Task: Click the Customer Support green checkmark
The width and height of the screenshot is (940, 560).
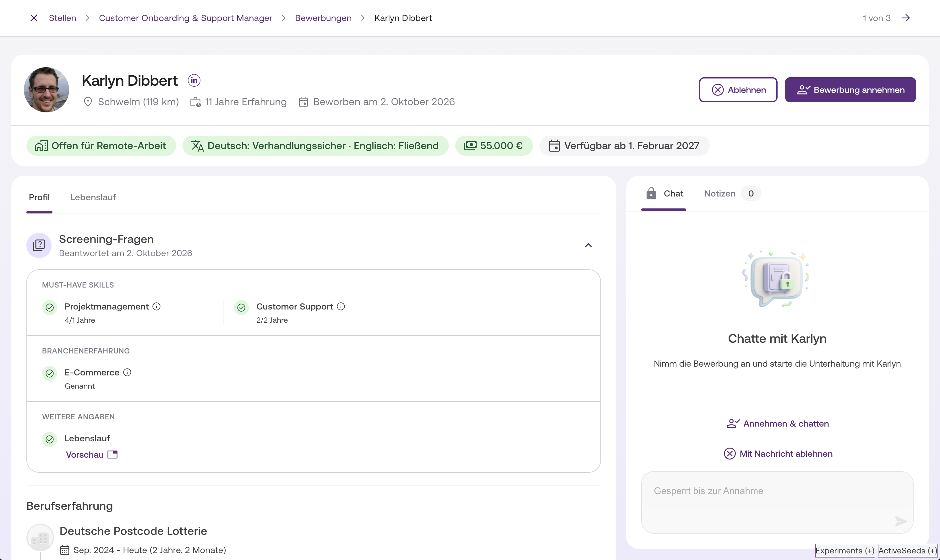Action: (x=241, y=308)
